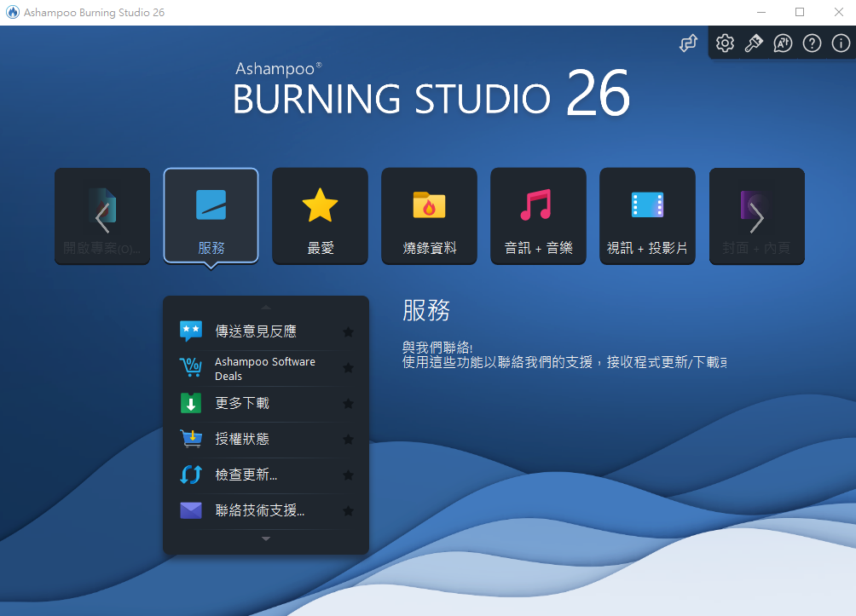Click the share/switch arrows icon in header
Screen dimensions: 856x616
point(688,43)
